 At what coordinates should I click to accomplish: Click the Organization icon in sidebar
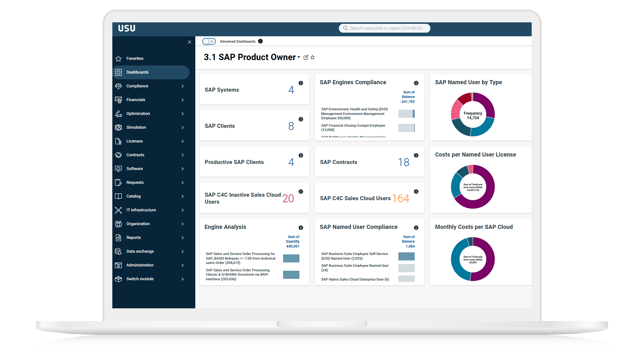[118, 224]
